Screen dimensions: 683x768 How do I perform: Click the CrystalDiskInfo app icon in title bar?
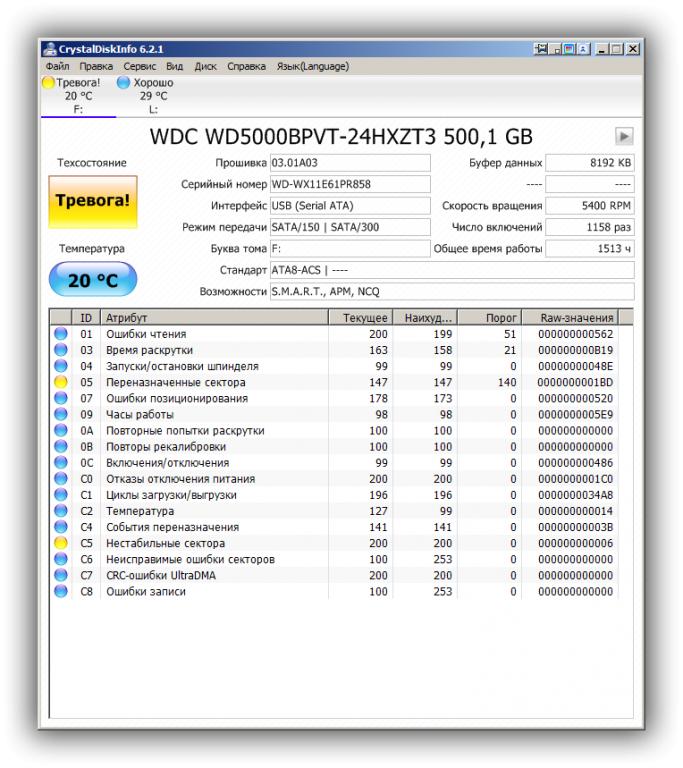(x=49, y=49)
